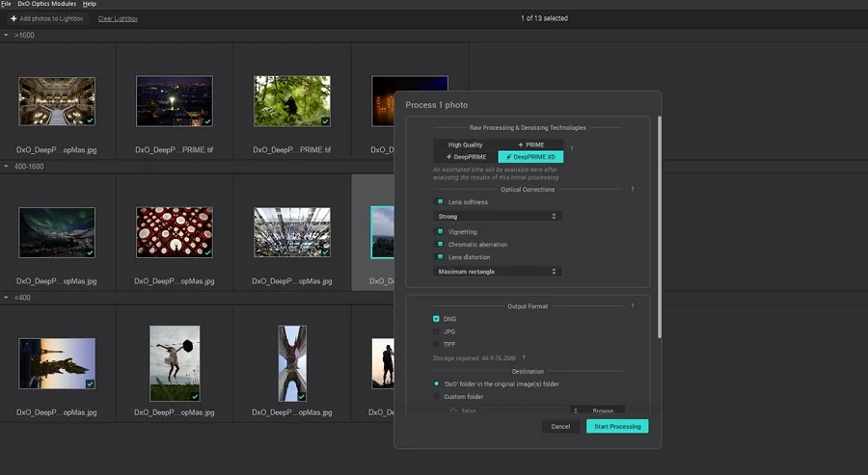Click Add photos to Lightbox button
The height and width of the screenshot is (475, 868).
[x=47, y=18]
